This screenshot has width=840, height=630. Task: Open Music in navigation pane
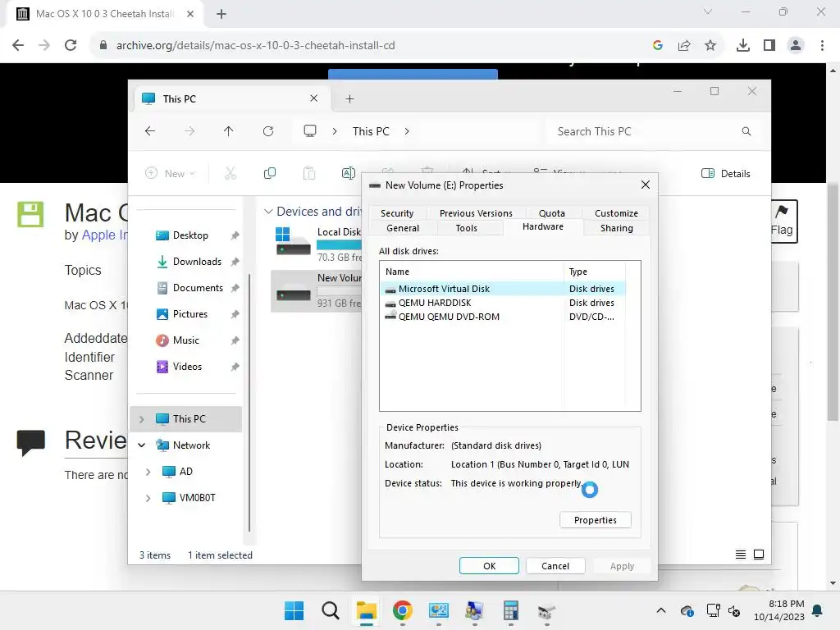coord(185,340)
